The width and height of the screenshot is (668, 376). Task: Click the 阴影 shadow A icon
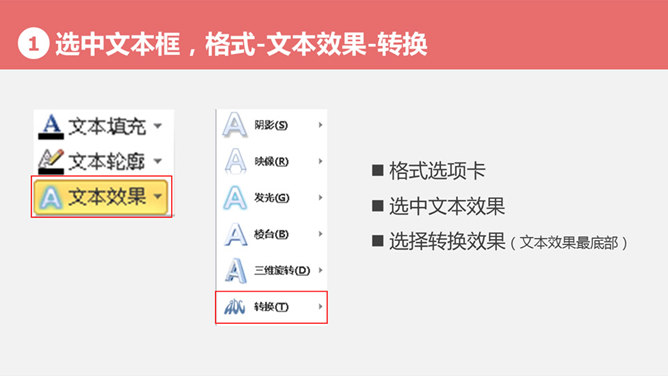point(235,125)
